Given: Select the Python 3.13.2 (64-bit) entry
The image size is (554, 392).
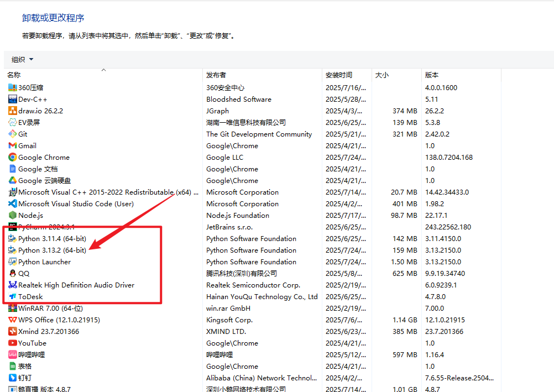Looking at the screenshot, I should [x=53, y=250].
